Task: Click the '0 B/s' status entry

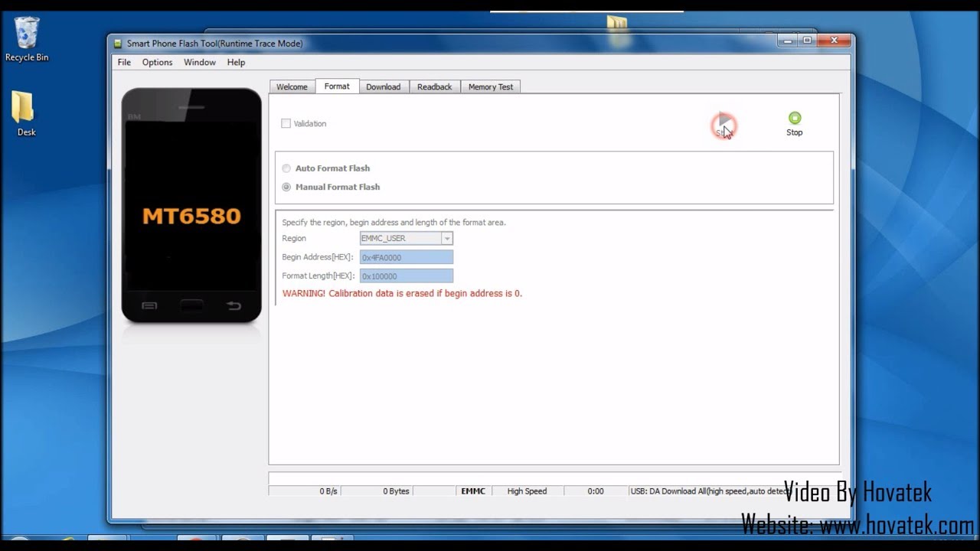Action: pyautogui.click(x=328, y=491)
